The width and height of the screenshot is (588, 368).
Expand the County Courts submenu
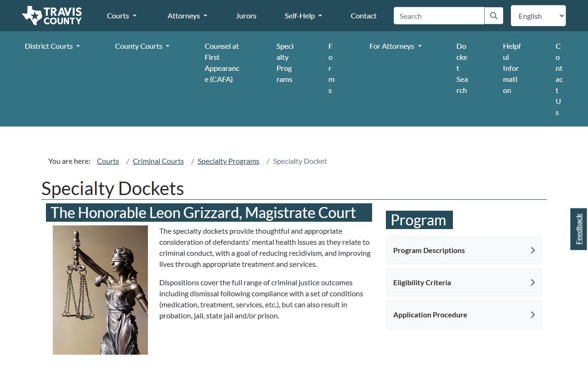pos(142,46)
